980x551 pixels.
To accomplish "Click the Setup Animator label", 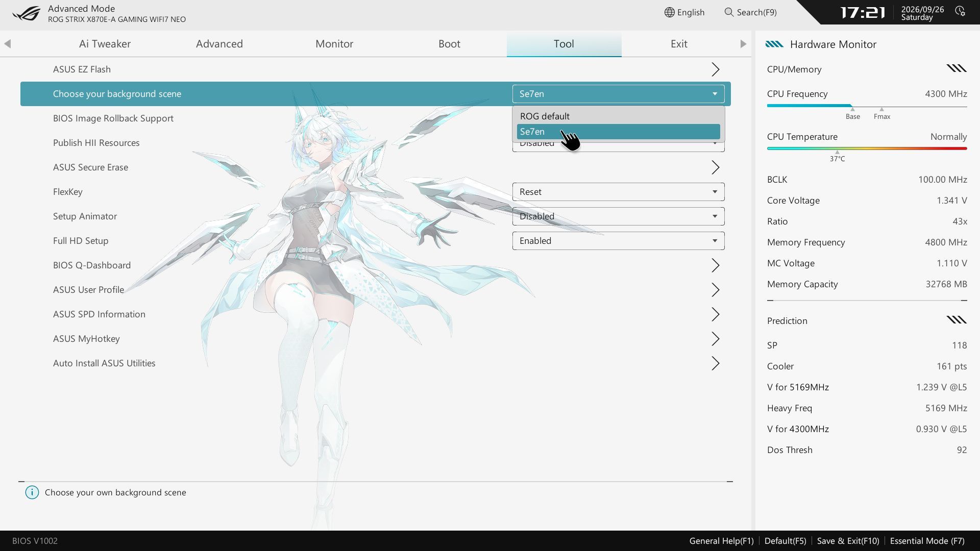I will click(85, 216).
